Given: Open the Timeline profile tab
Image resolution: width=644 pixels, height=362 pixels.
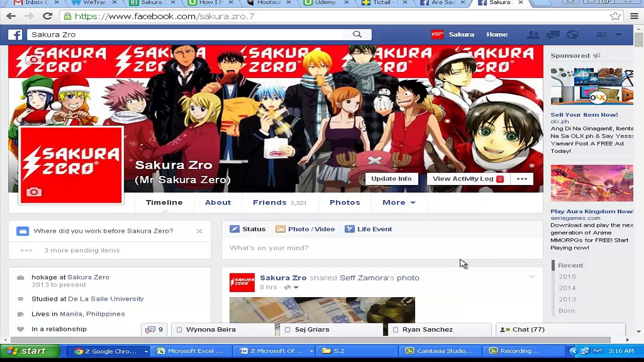Looking at the screenshot, I should [x=164, y=202].
